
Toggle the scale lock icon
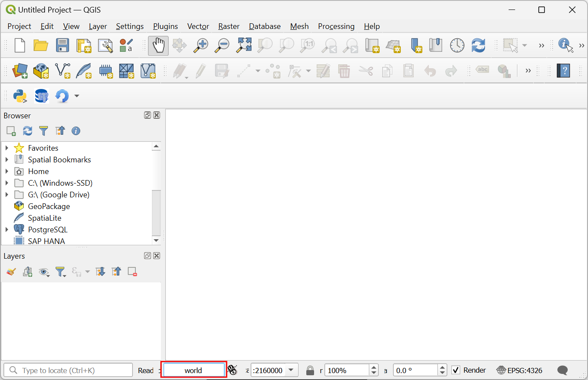[x=310, y=370]
